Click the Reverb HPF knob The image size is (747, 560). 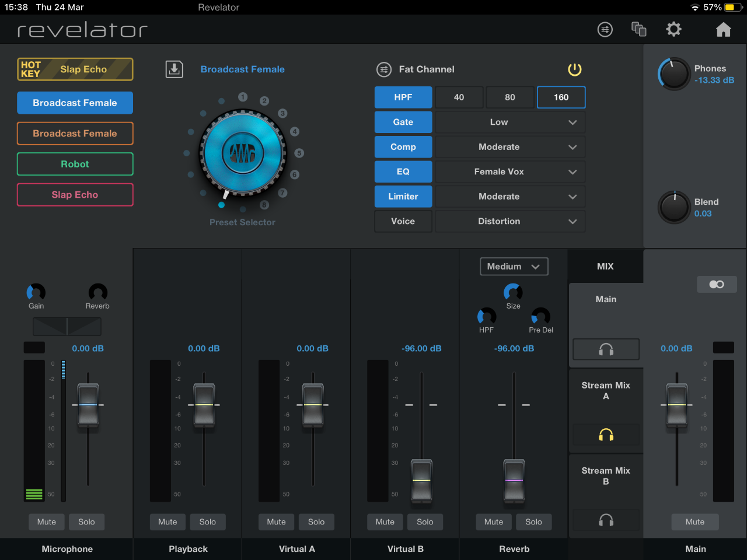pyautogui.click(x=486, y=316)
